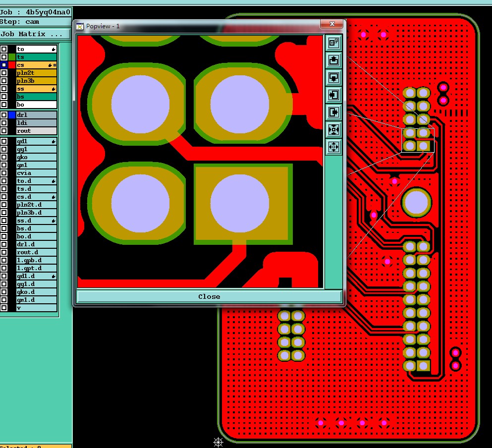This screenshot has width=492, height=448.
Task: Select the 'drl.d' layer name
Action: coord(36,244)
